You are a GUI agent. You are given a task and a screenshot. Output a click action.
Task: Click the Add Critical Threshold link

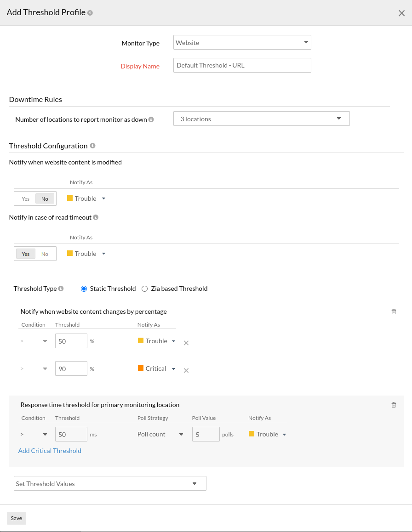tap(50, 451)
